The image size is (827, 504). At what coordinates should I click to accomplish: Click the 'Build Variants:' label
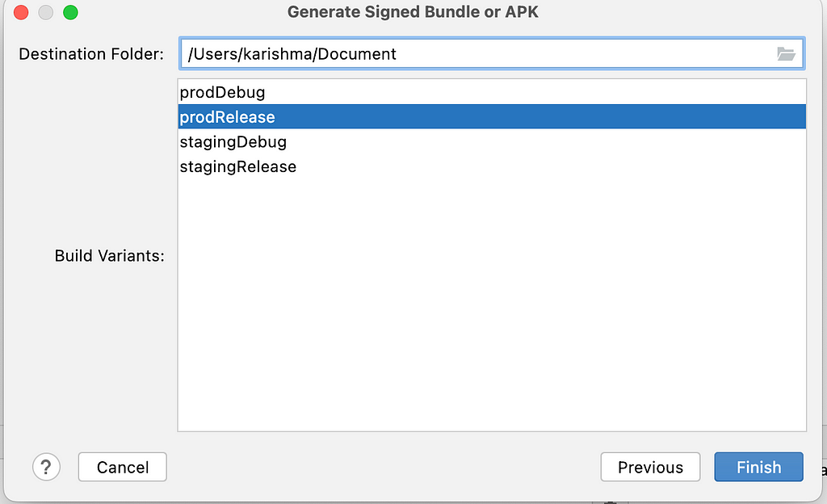click(x=110, y=256)
